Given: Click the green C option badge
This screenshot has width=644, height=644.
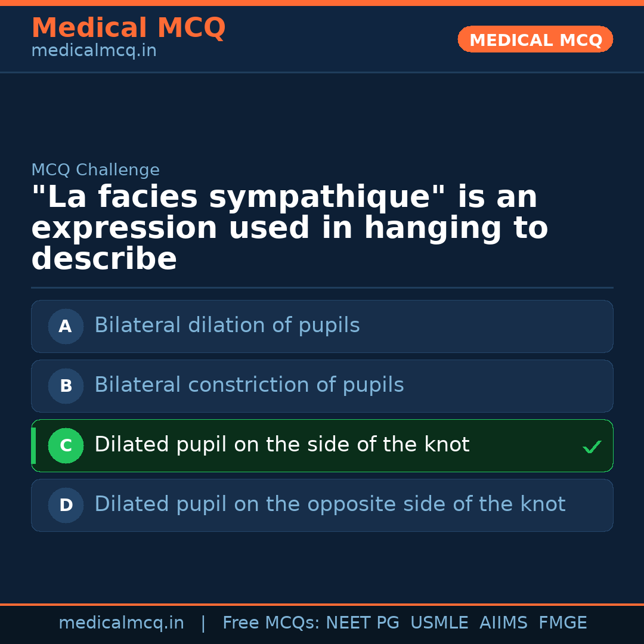Looking at the screenshot, I should click(x=66, y=445).
